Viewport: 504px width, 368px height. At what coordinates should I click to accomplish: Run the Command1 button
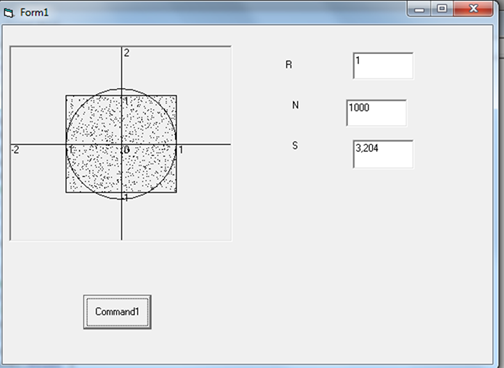point(117,312)
